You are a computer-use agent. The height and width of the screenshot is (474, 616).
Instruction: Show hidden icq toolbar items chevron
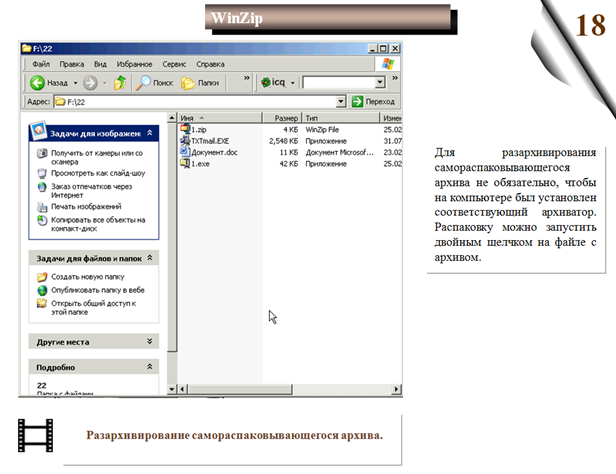point(395,78)
